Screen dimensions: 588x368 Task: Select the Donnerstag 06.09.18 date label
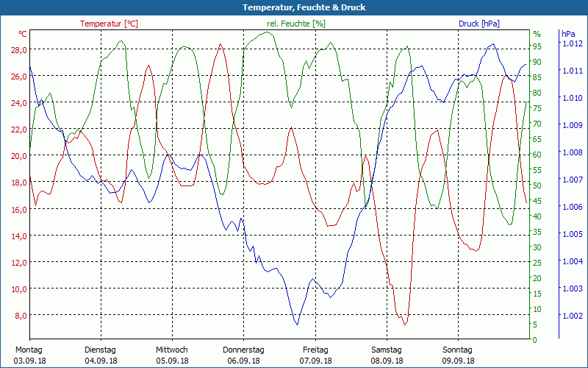coord(243,355)
